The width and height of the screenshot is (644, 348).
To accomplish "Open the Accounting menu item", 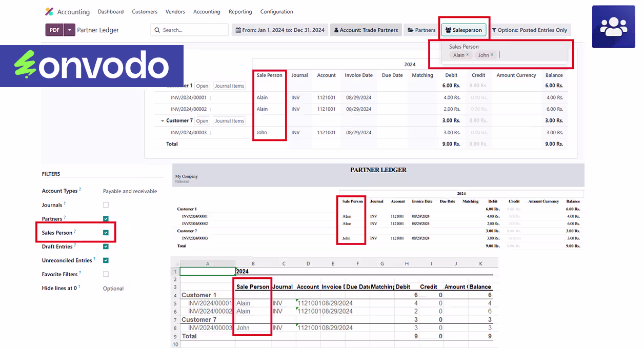I will (x=207, y=12).
